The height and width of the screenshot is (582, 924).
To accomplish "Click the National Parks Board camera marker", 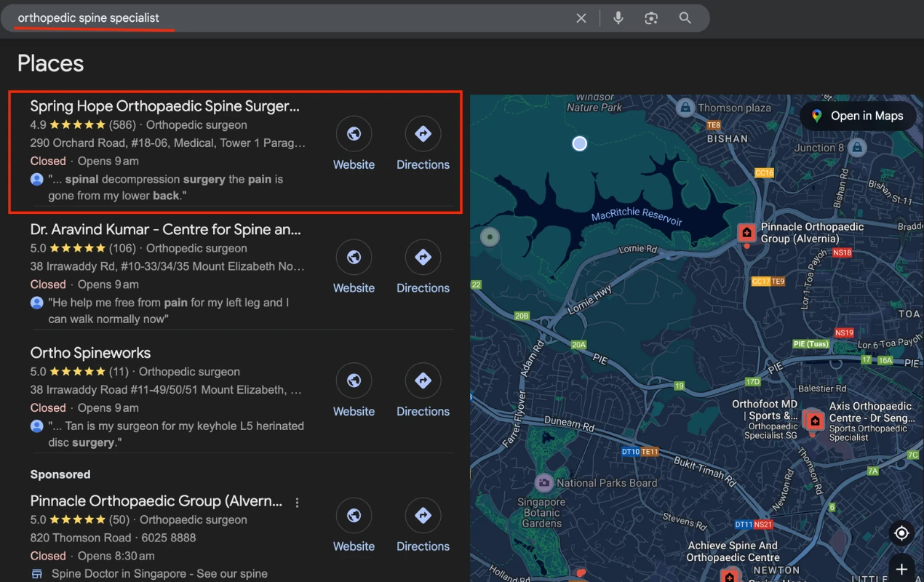I will click(x=543, y=482).
